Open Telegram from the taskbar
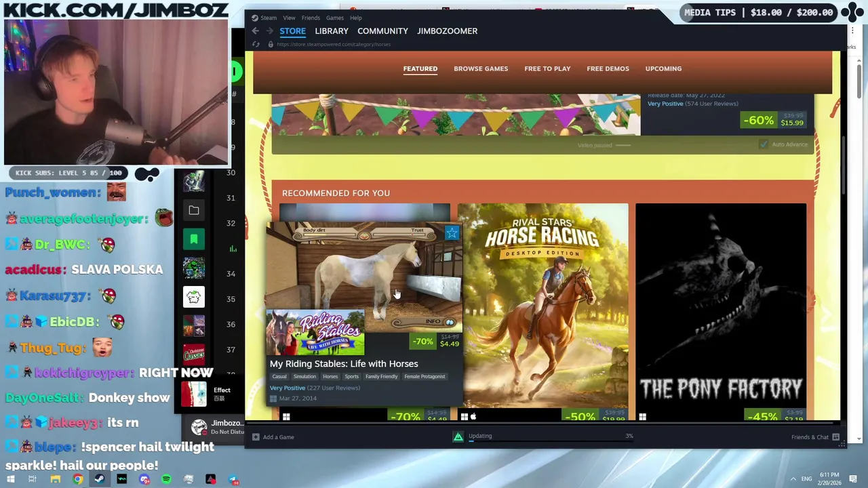This screenshot has height=488, width=868. [x=233, y=480]
